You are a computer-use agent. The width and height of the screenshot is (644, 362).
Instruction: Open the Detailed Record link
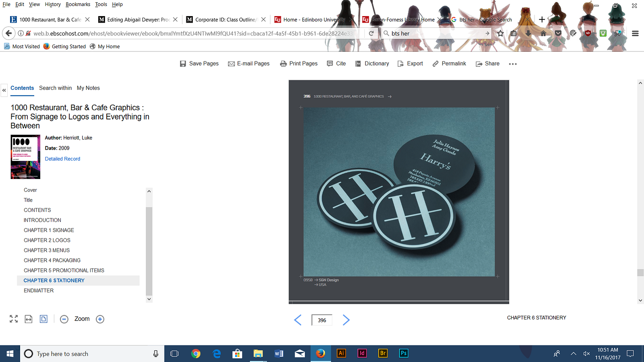pos(62,159)
